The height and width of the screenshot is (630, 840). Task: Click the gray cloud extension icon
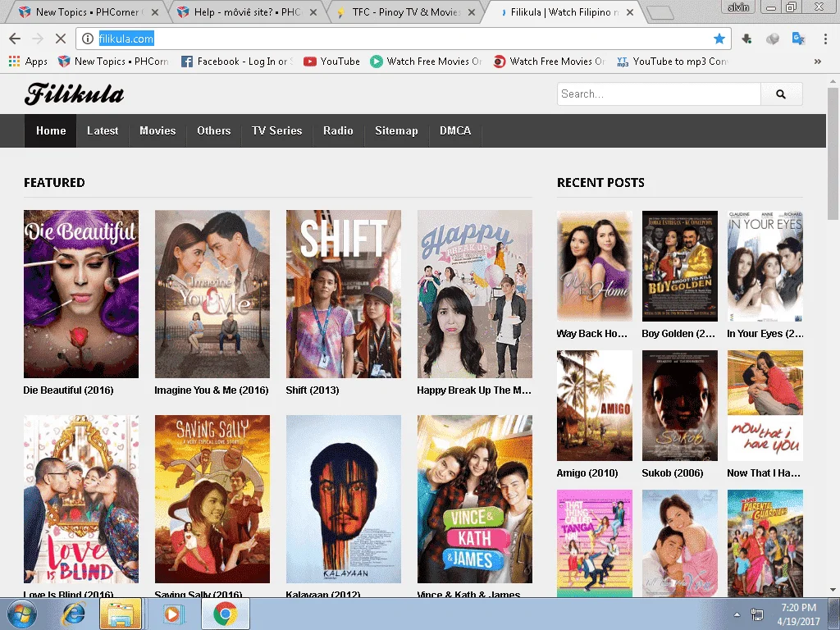(772, 39)
